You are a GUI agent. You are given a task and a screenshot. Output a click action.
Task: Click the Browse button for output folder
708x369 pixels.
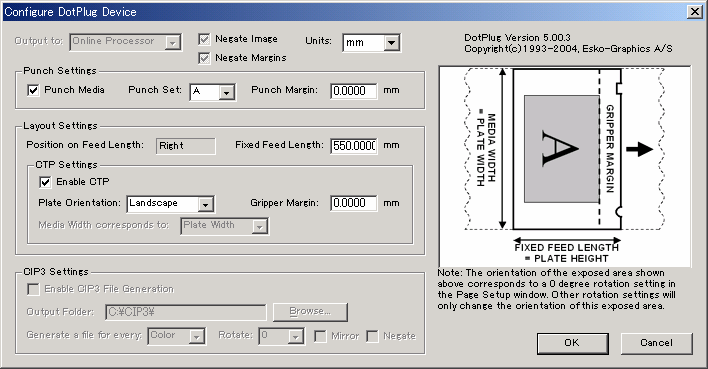click(310, 312)
